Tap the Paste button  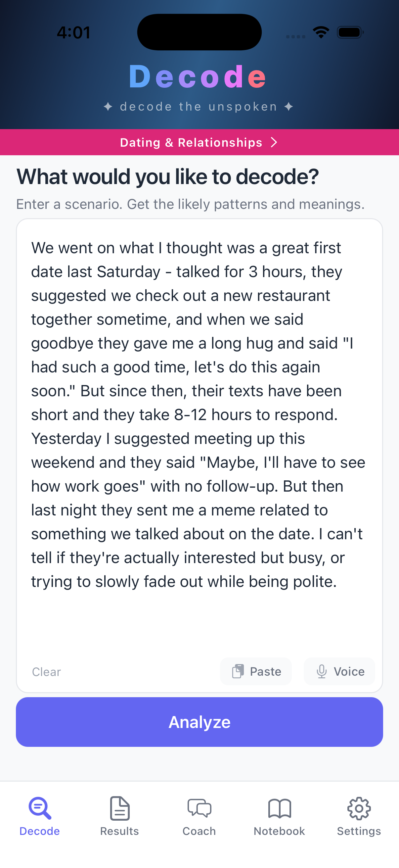pyautogui.click(x=256, y=671)
